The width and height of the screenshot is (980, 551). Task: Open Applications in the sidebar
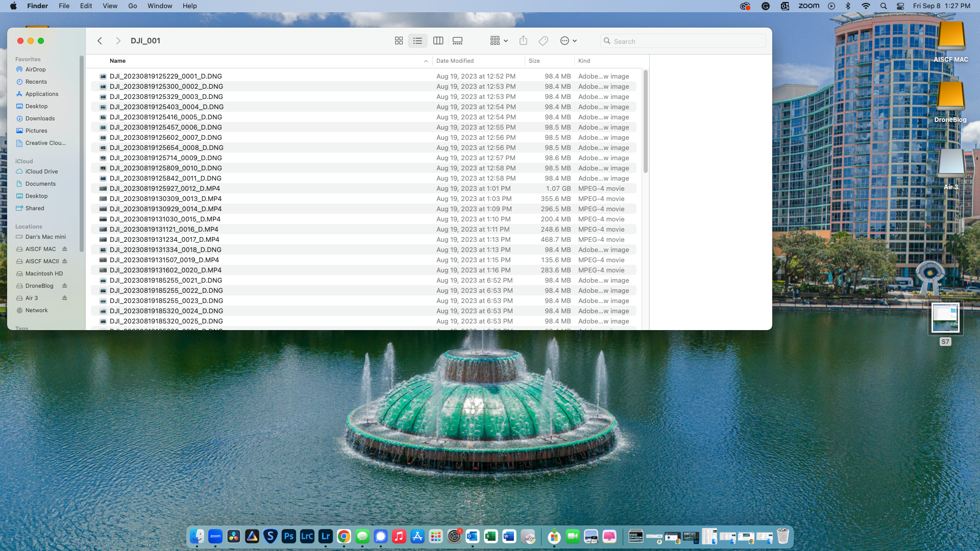(42, 94)
